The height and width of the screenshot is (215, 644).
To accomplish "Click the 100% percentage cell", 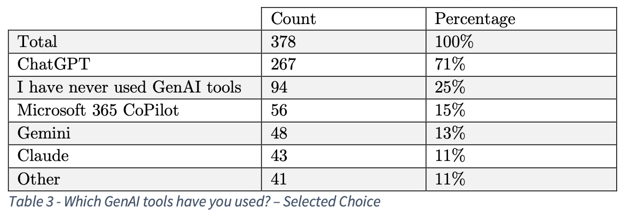I will (454, 41).
